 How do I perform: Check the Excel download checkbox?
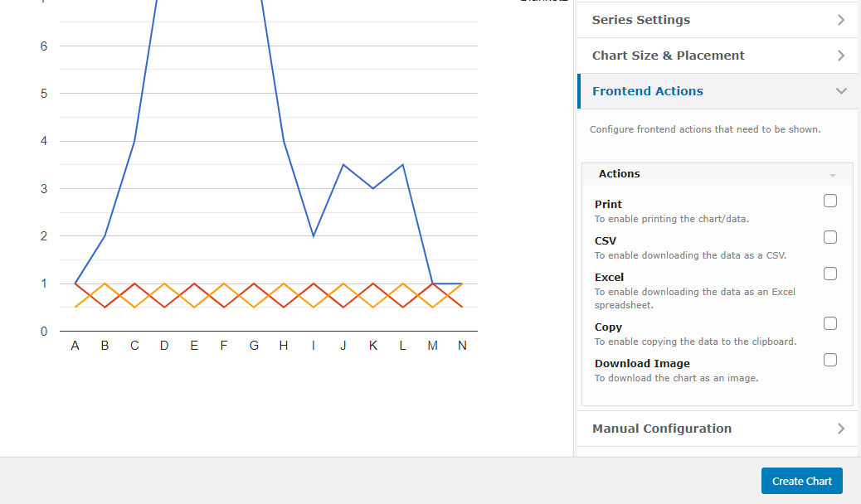click(830, 274)
